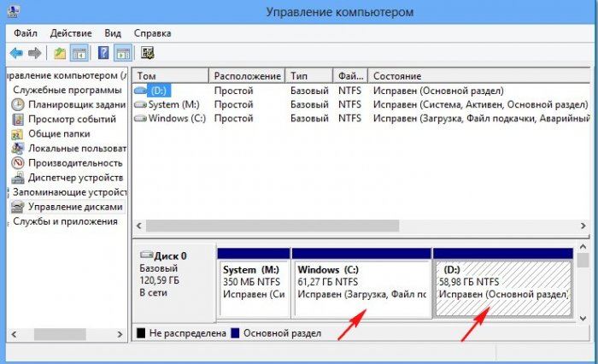The height and width of the screenshot is (364, 598).
Task: Click the Forward arrow toolbar icon
Action: point(34,53)
